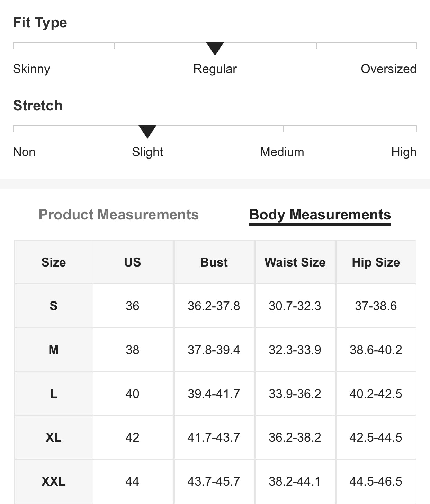Screen dimensions: 430x504
Task: Click the Non stretch label
Action: pos(24,152)
